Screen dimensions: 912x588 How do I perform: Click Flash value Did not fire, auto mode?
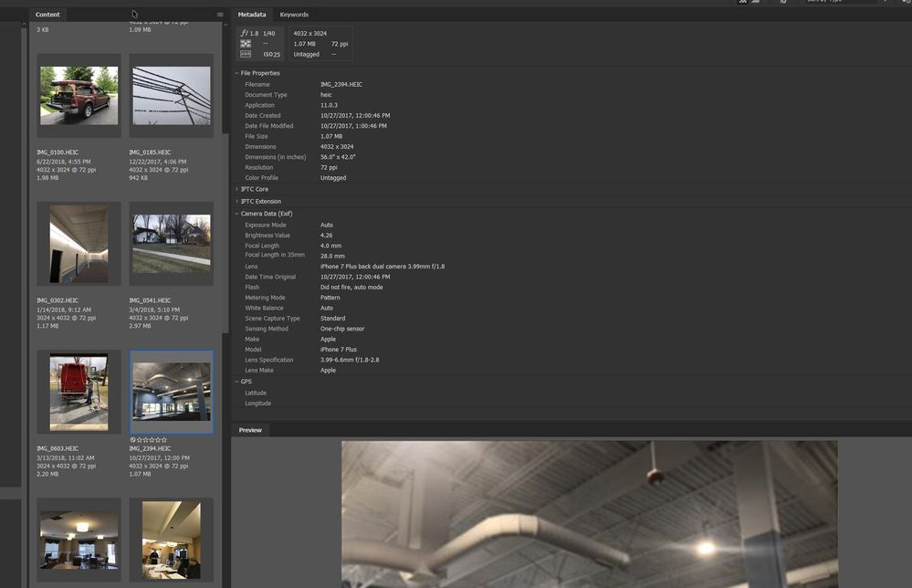351,288
